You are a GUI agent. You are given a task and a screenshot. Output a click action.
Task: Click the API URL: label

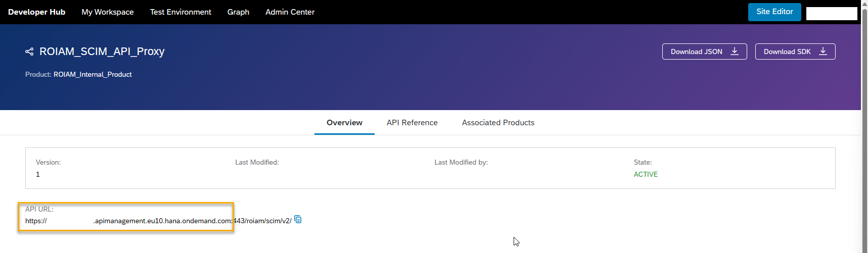point(39,209)
